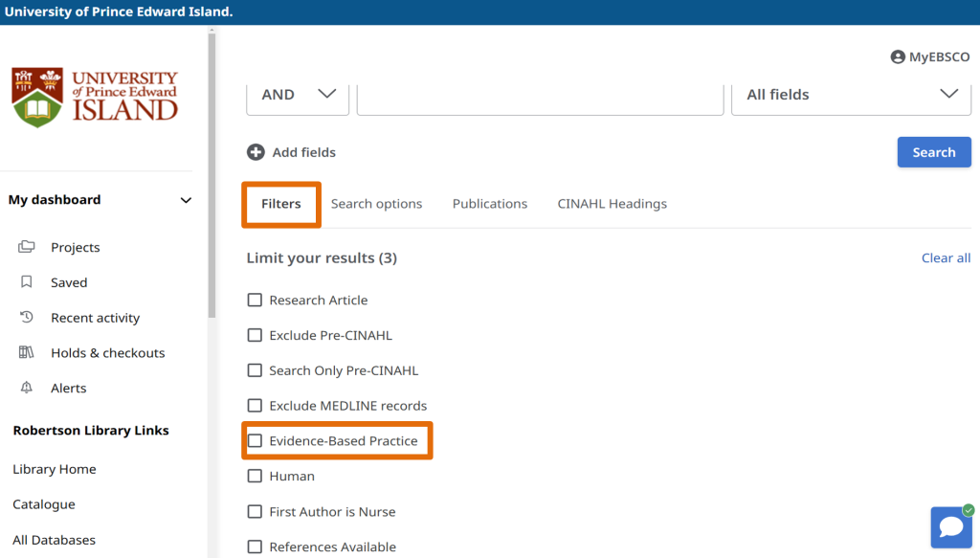Enable the Evidence-Based Practice checkbox
980x558 pixels.
[x=255, y=441]
